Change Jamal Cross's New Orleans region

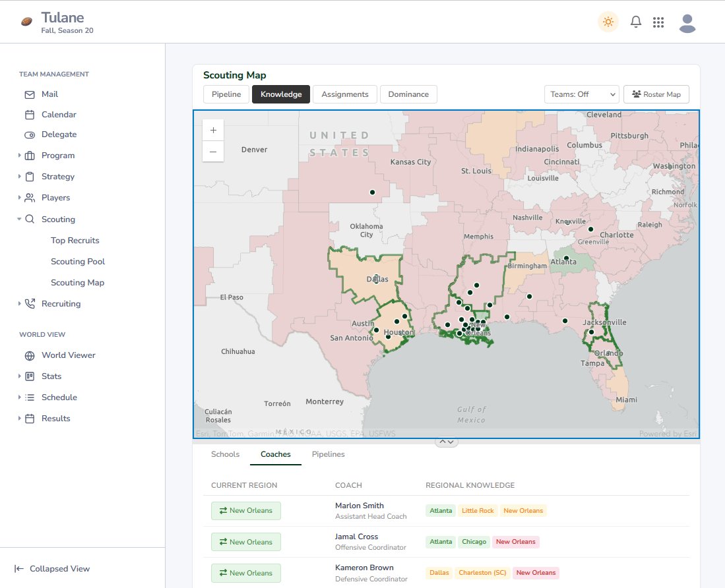[246, 542]
